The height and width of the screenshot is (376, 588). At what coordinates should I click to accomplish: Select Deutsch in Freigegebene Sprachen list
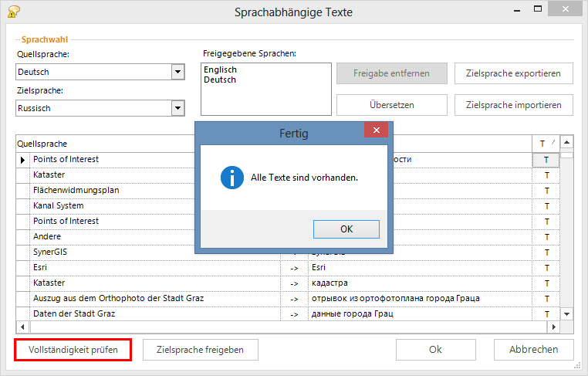(x=221, y=80)
